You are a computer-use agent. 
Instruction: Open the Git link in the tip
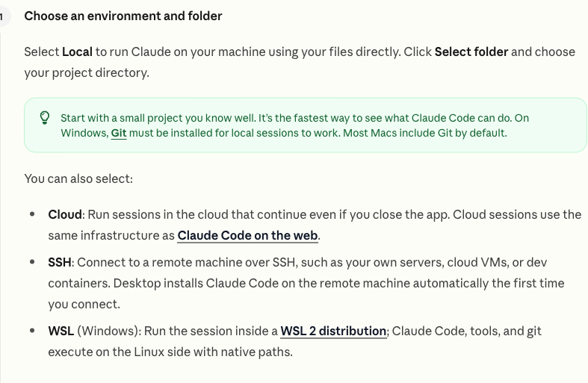tap(119, 133)
